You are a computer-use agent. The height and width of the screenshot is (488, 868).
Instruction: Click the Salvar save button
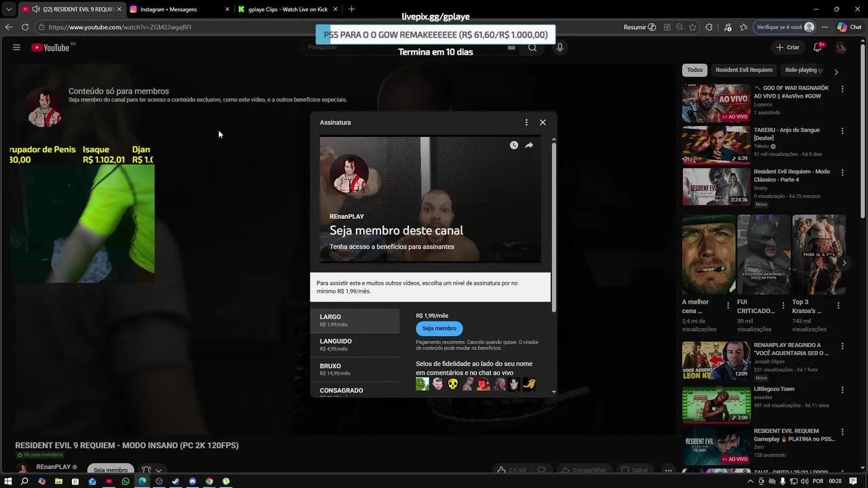click(x=635, y=470)
